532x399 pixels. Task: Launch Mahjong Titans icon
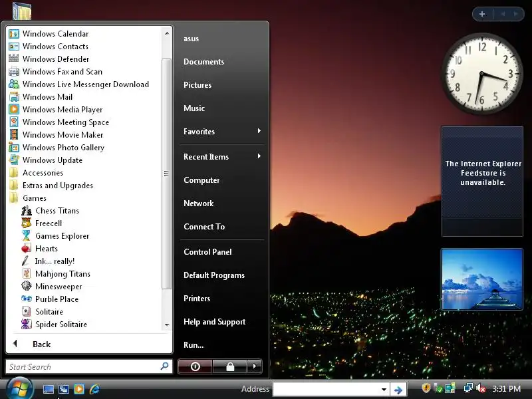click(x=27, y=274)
